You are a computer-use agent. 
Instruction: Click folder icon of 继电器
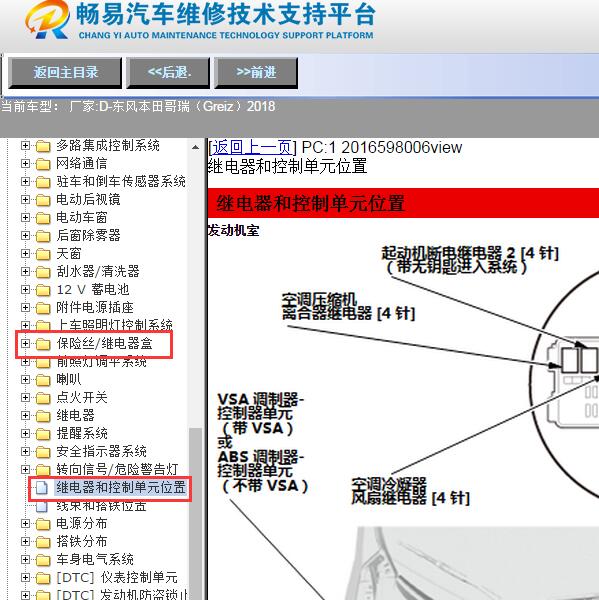tap(43, 416)
